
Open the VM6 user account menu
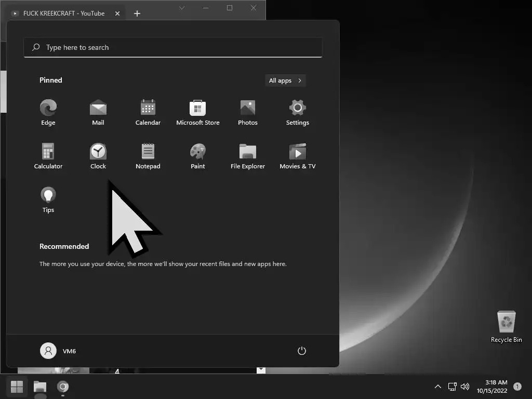58,351
